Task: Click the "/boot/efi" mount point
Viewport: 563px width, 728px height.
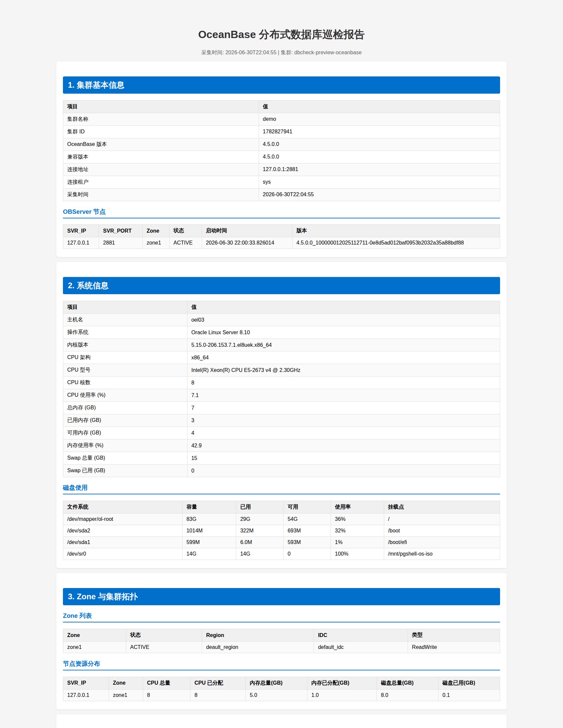Action: (397, 542)
